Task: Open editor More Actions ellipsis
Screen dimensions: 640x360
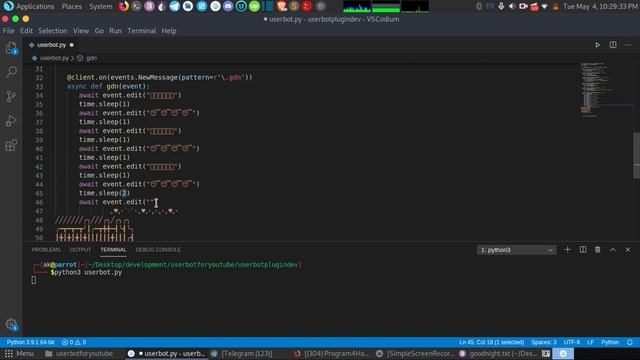Action: (x=628, y=45)
